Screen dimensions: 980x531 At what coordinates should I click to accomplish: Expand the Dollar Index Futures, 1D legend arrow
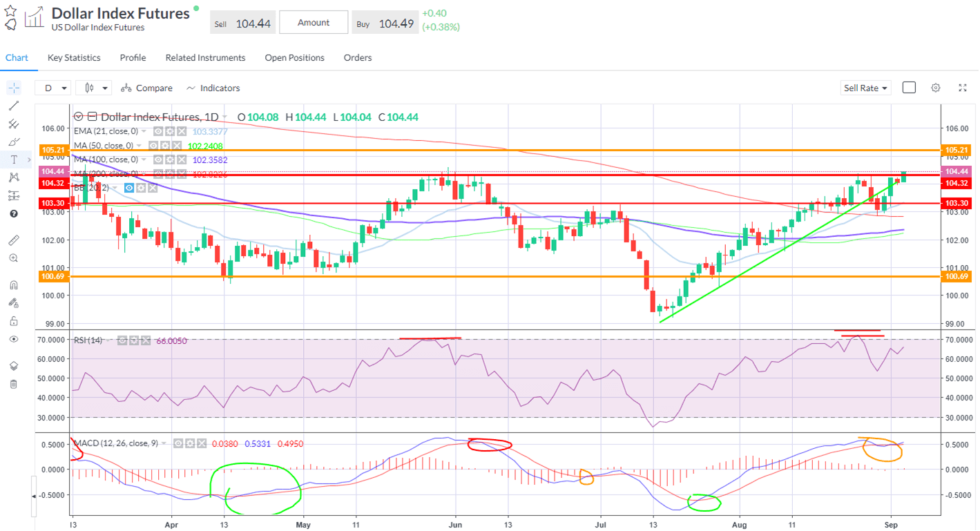tap(224, 117)
